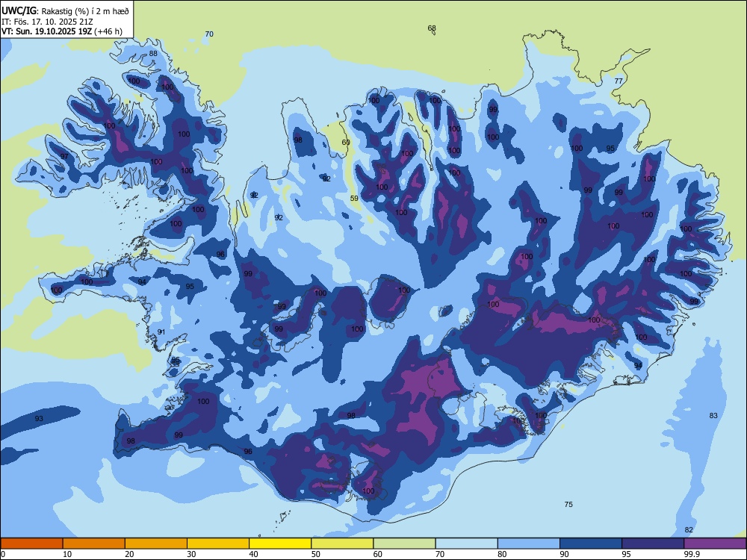The height and width of the screenshot is (560, 747).
Task: Click the legend label '99.9'
Action: click(691, 554)
